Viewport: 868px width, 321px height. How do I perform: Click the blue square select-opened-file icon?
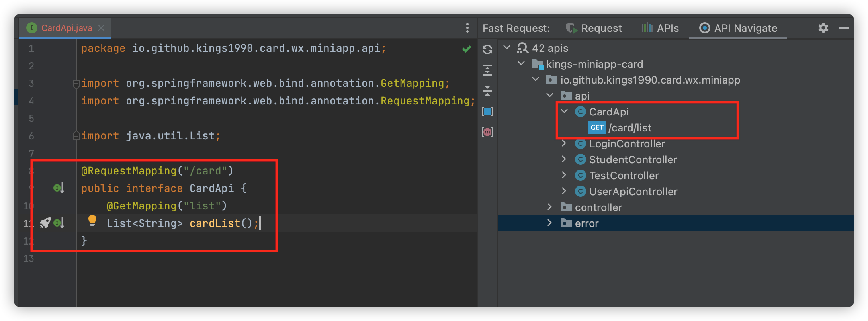pos(487,112)
